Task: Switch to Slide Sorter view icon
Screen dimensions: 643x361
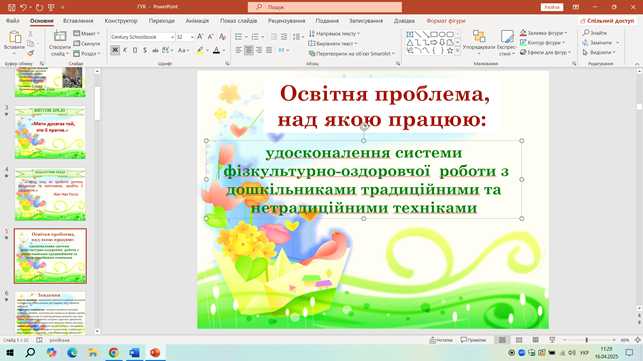Action: click(519, 340)
